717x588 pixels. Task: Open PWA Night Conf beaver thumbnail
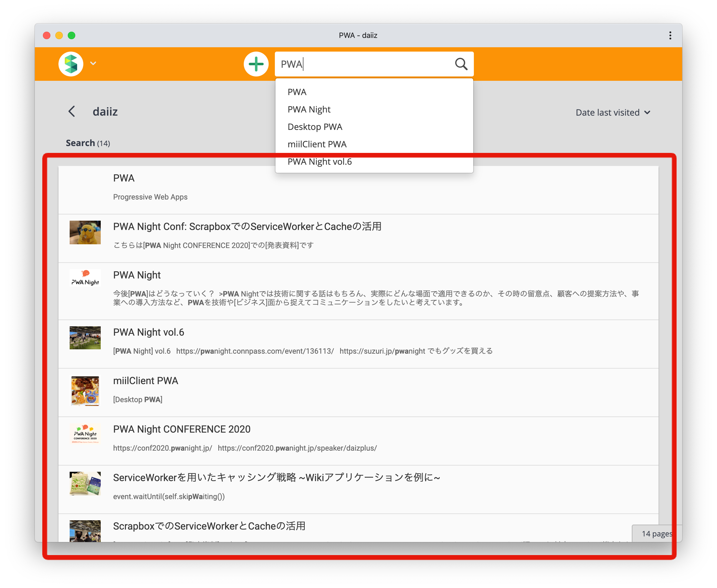click(x=85, y=232)
